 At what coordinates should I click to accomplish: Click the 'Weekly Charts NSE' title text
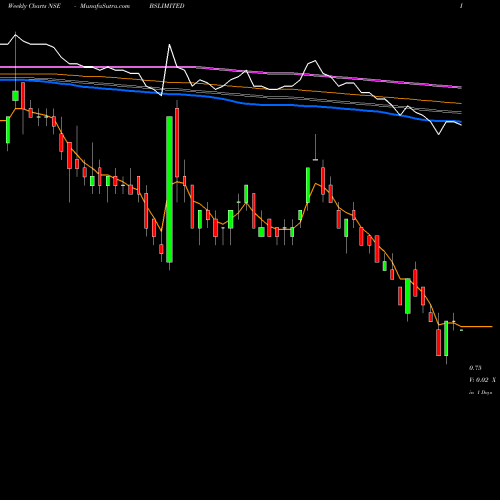click(34, 6)
